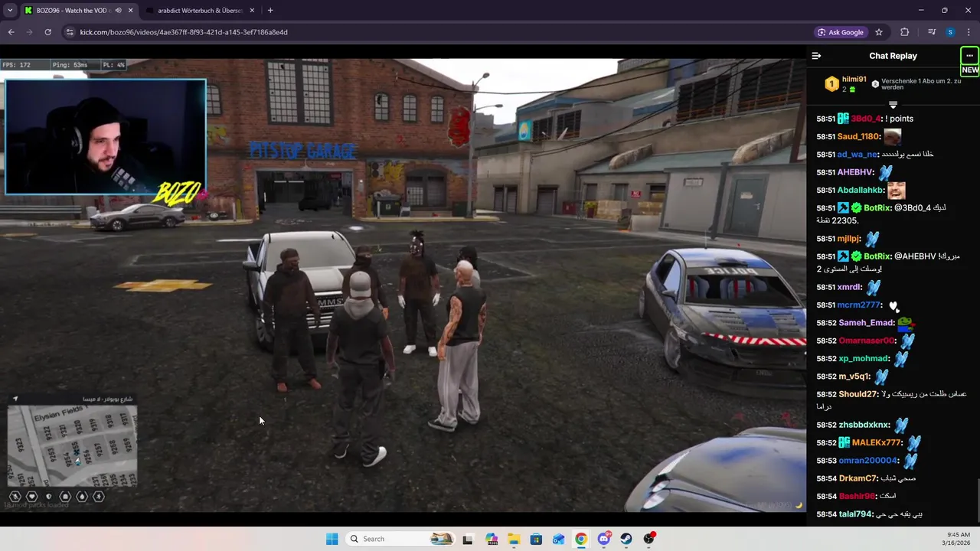Click the frog emote in Sameh_Emad's message
Image resolution: width=980 pixels, height=551 pixels.
pos(906,322)
